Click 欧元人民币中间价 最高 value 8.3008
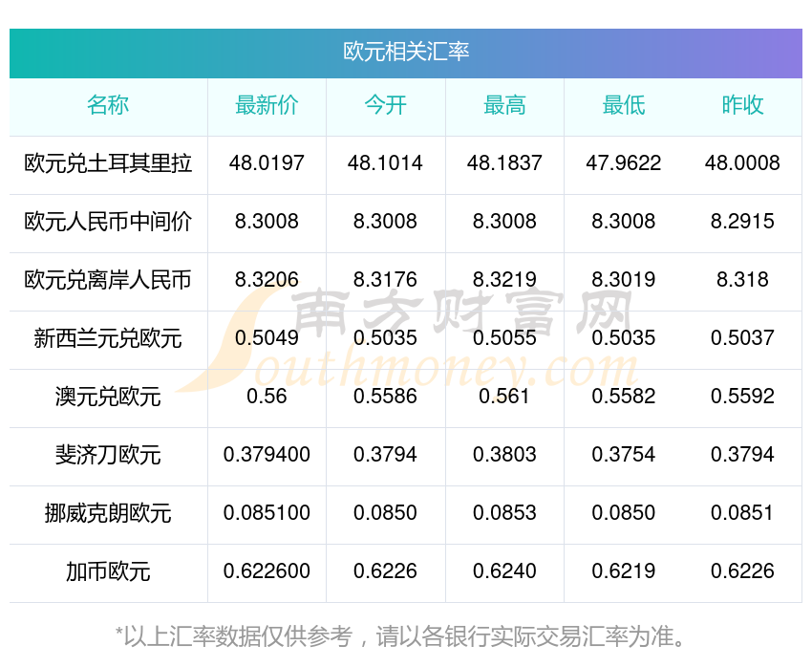The width and height of the screenshot is (812, 667). (x=504, y=222)
